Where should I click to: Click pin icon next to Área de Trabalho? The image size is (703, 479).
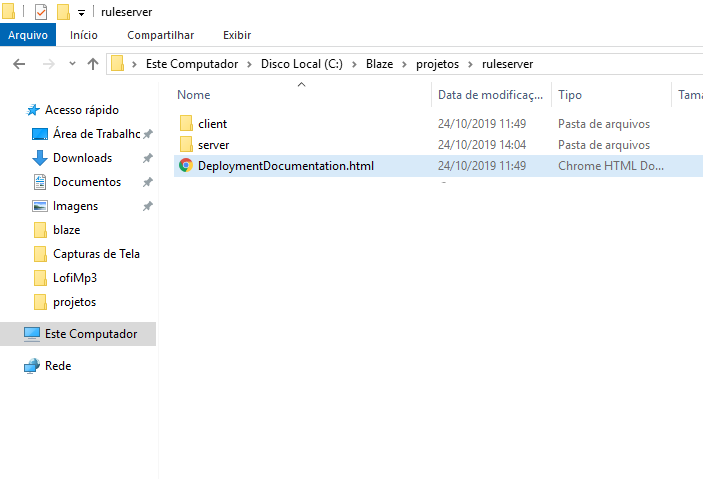148,134
